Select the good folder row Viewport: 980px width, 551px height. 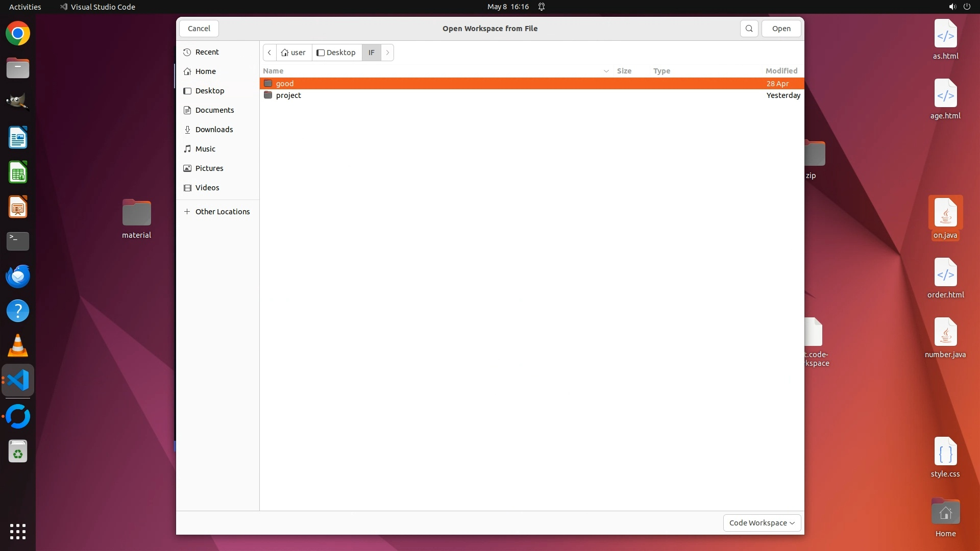pos(285,84)
